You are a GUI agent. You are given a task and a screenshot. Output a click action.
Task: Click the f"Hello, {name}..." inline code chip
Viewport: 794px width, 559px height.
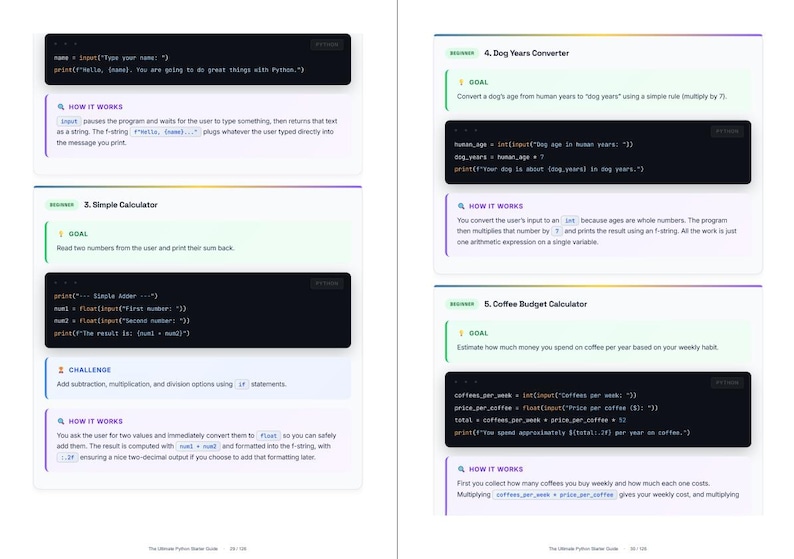pyautogui.click(x=166, y=132)
